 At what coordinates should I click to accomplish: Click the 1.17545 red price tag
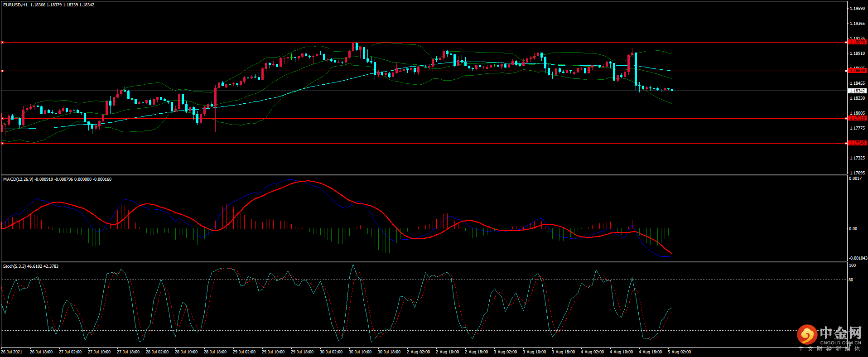pyautogui.click(x=857, y=143)
